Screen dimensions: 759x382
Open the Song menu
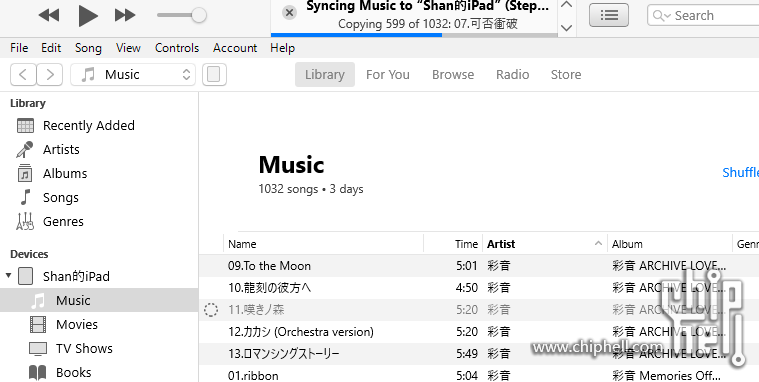(88, 48)
